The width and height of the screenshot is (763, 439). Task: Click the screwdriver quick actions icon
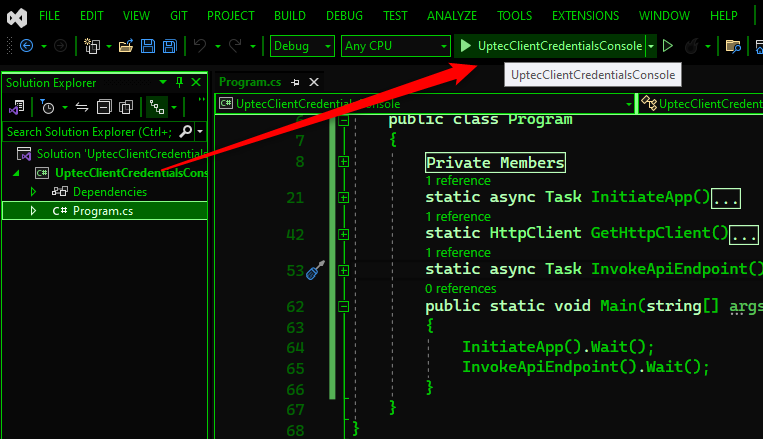(x=315, y=270)
